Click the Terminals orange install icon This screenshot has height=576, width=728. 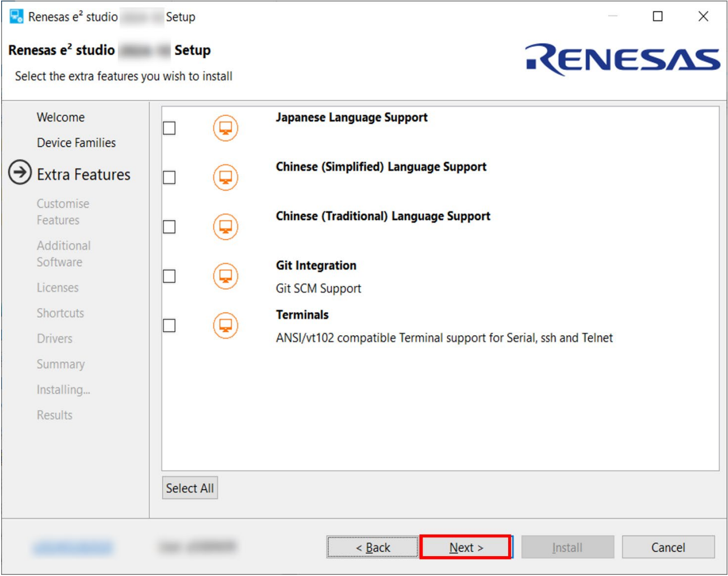(x=225, y=326)
